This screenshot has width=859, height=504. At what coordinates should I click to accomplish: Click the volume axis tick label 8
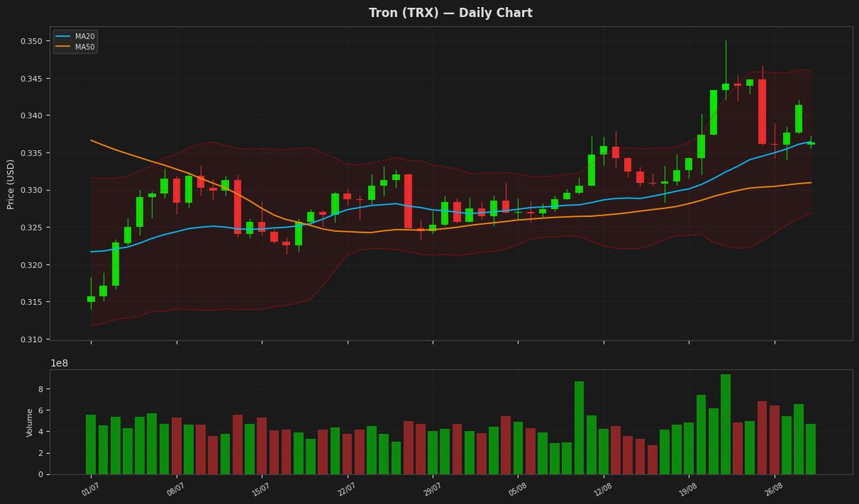(x=40, y=389)
